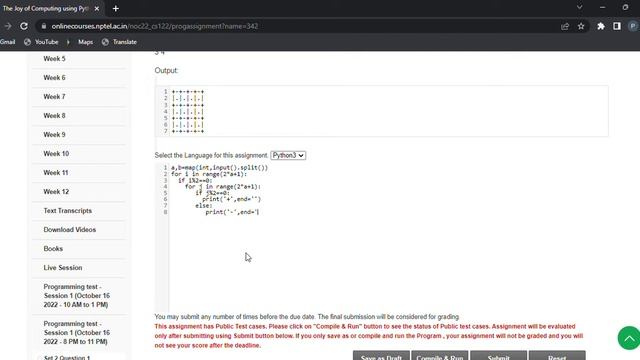Click code line 1 with map(int,input().split())
This screenshot has height=360, width=640.
click(x=220, y=168)
